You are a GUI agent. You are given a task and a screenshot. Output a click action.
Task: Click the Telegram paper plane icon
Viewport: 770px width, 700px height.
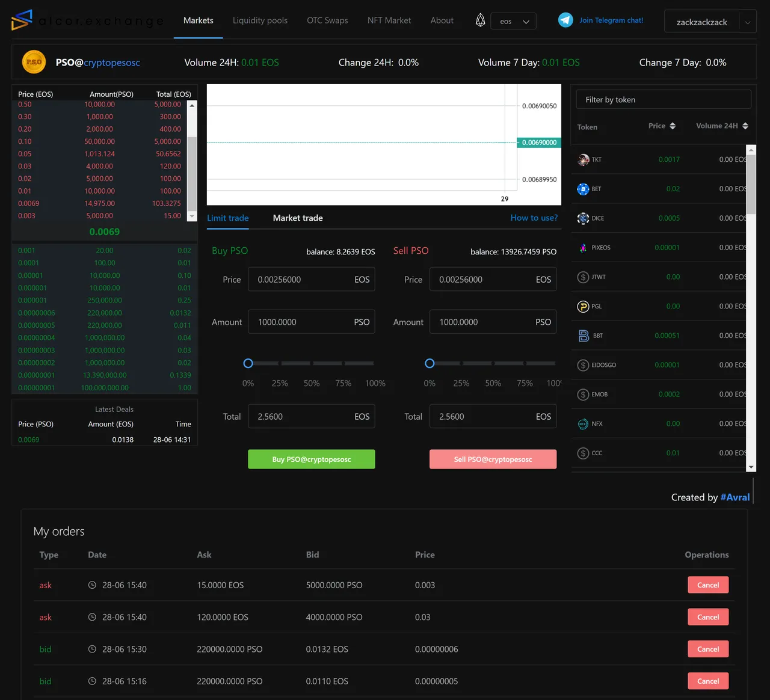pos(565,20)
